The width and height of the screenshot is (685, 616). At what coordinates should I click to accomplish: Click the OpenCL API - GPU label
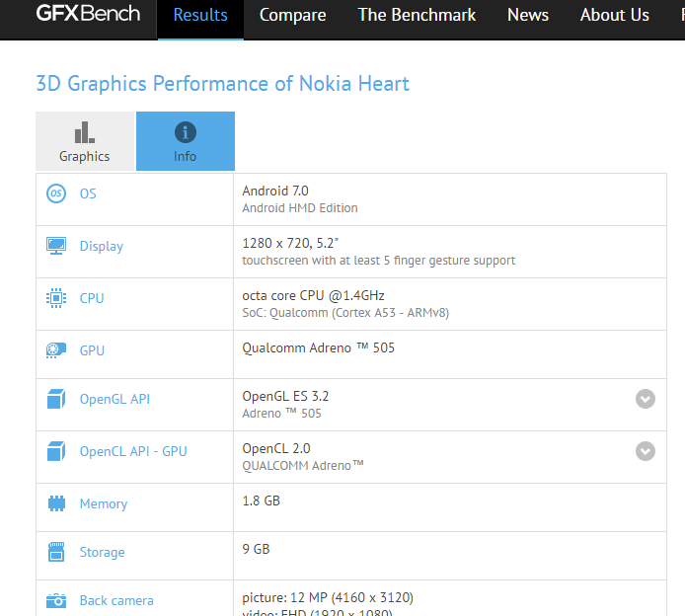click(x=133, y=451)
